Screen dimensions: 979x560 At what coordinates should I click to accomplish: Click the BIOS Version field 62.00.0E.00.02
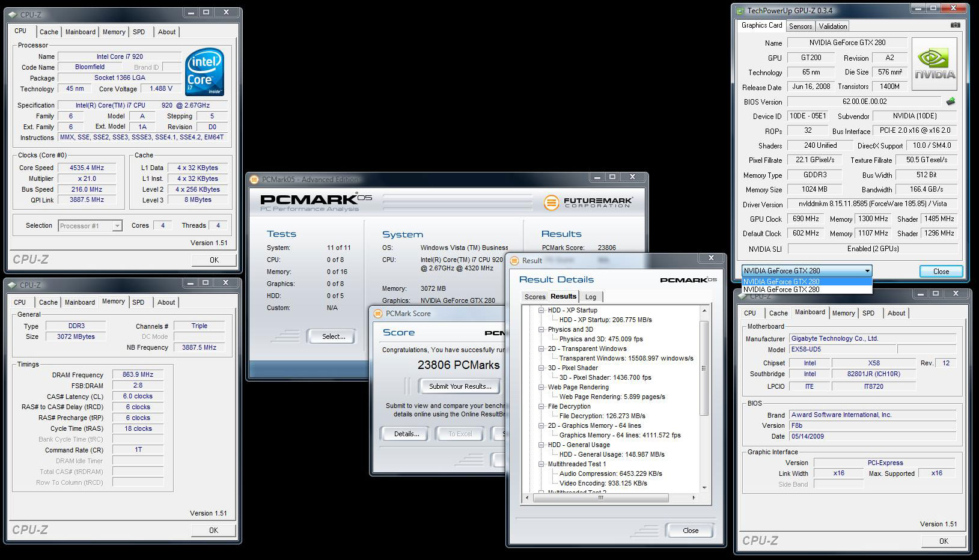coord(864,102)
